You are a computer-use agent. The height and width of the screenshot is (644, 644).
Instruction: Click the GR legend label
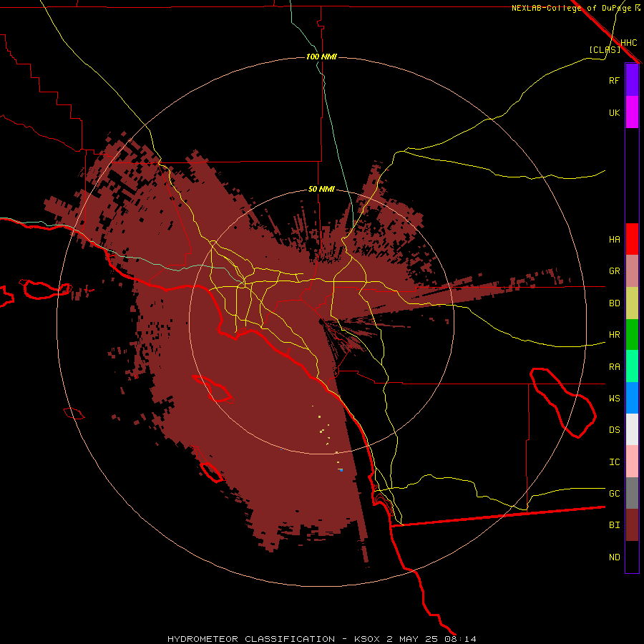click(x=614, y=271)
